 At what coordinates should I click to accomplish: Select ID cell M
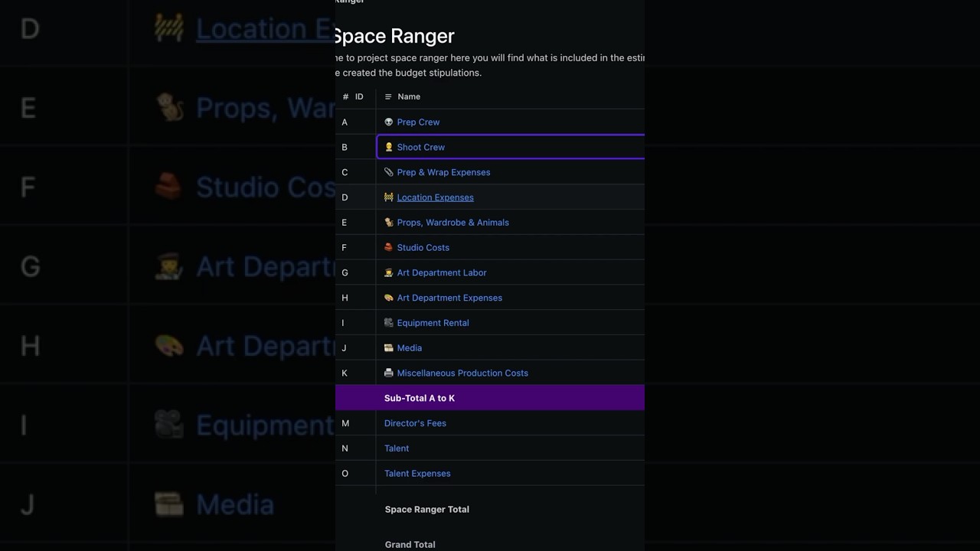pos(355,423)
